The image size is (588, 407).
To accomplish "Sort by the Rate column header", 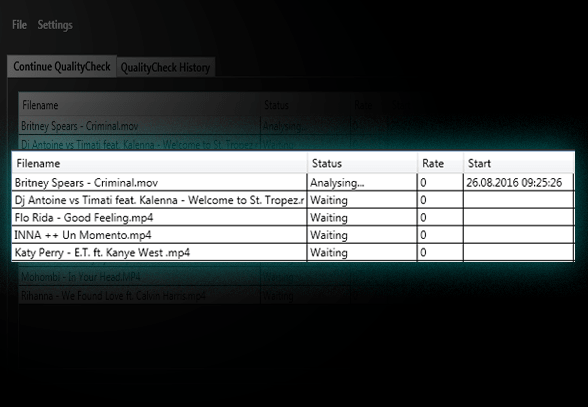I will coord(440,163).
